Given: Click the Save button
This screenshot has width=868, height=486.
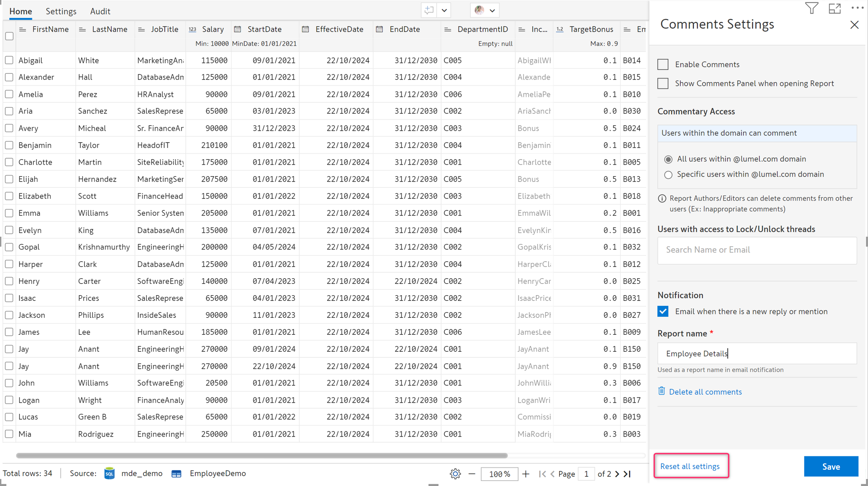Looking at the screenshot, I should pyautogui.click(x=831, y=466).
